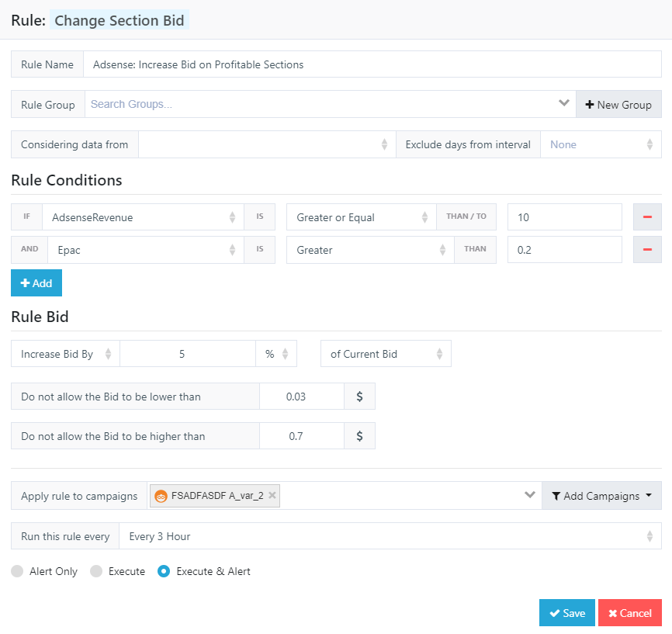Open the AdsenseRevenue metric dropdown

coord(143,217)
